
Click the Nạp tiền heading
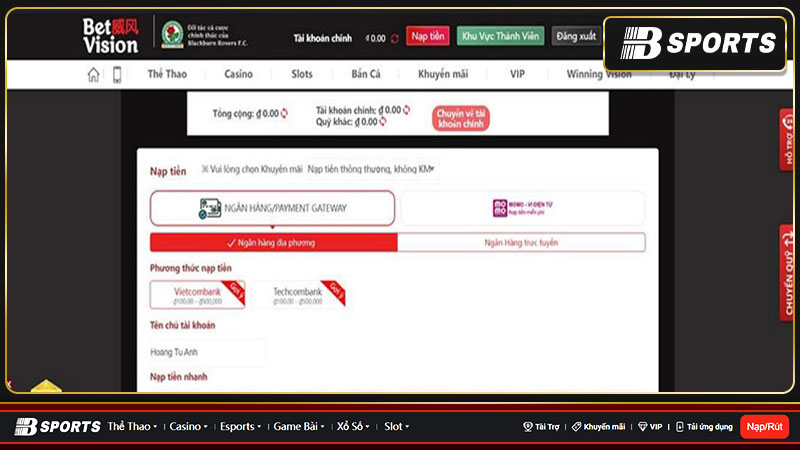168,171
